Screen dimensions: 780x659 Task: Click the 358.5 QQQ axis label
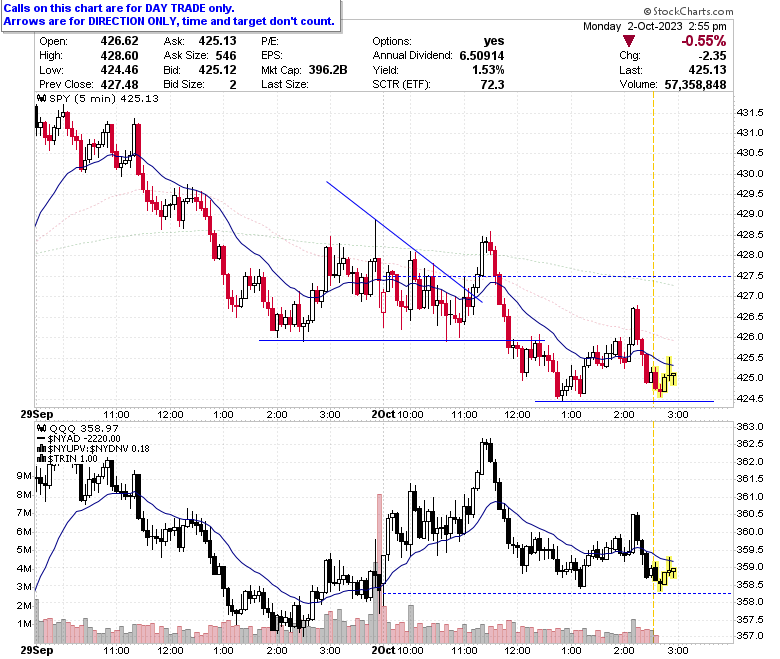point(750,584)
